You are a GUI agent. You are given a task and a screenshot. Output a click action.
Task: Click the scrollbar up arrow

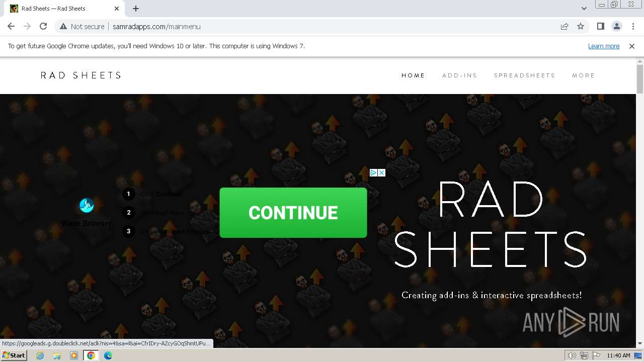[x=640, y=61]
